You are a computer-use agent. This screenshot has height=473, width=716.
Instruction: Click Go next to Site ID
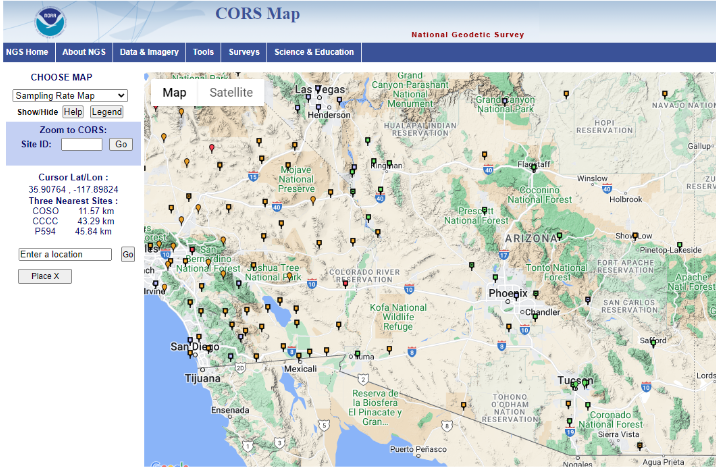pyautogui.click(x=121, y=144)
